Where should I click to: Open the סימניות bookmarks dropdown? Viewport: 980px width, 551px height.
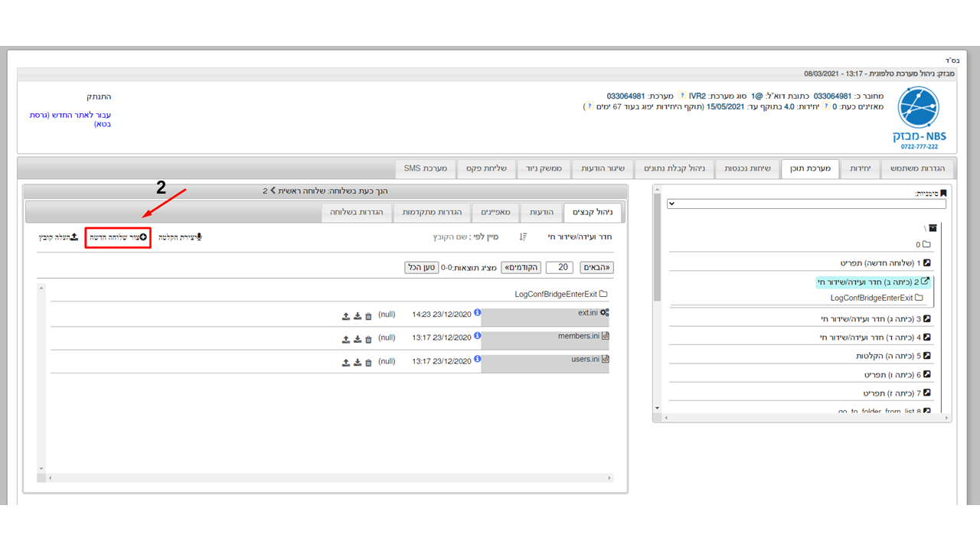point(806,204)
